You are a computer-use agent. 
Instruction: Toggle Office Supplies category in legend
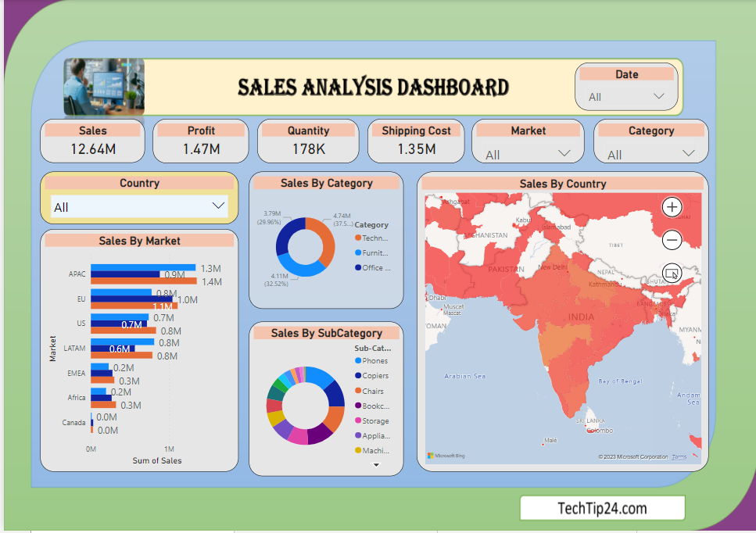coord(374,267)
